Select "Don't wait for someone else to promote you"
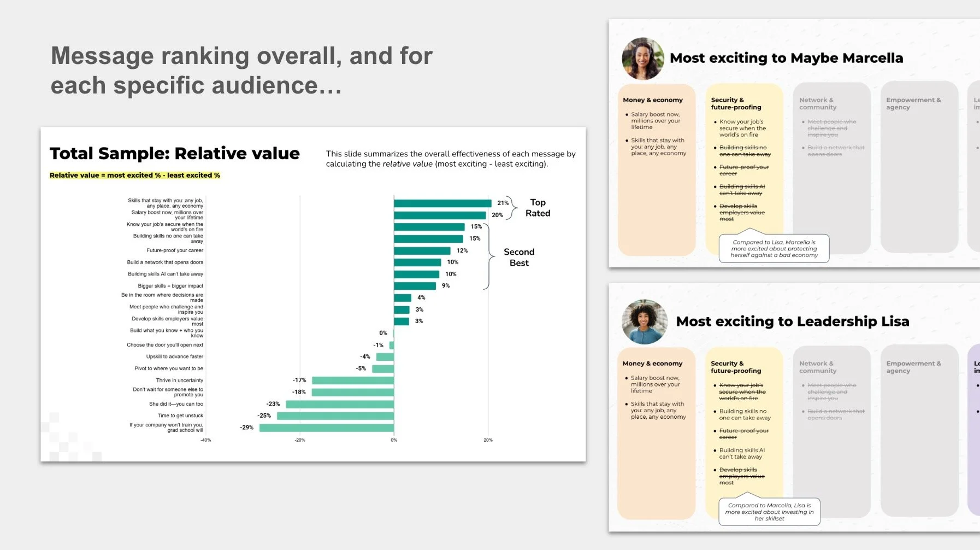 click(x=168, y=392)
